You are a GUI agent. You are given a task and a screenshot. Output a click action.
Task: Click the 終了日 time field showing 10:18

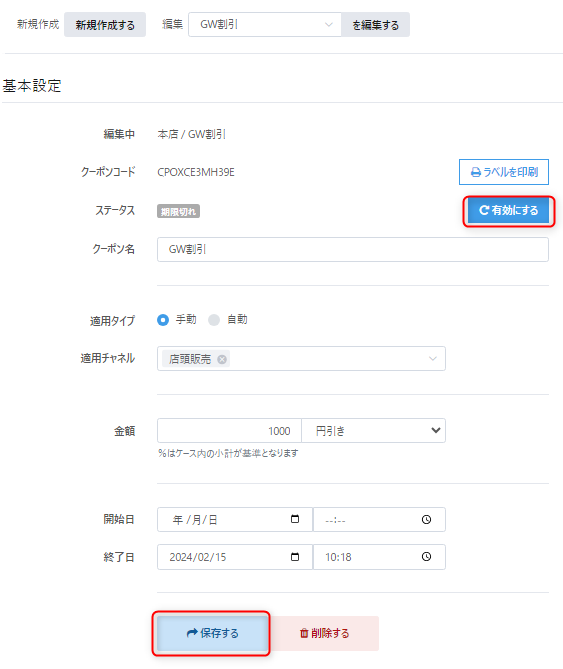(x=379, y=557)
